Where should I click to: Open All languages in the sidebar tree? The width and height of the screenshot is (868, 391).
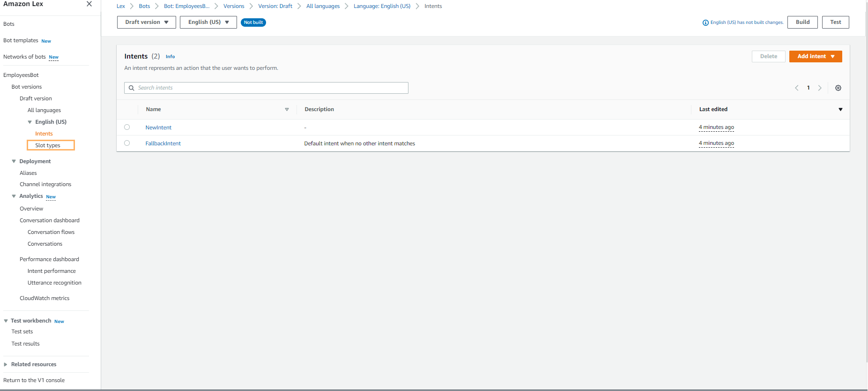[44, 110]
